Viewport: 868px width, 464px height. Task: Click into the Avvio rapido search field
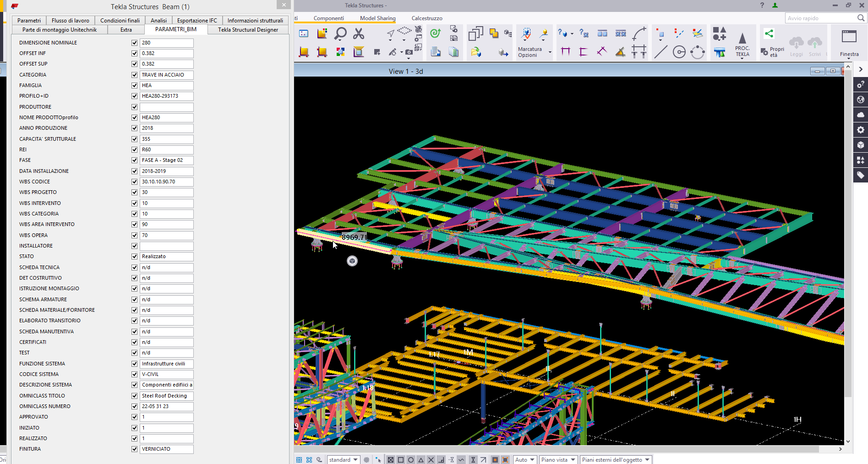click(x=822, y=18)
